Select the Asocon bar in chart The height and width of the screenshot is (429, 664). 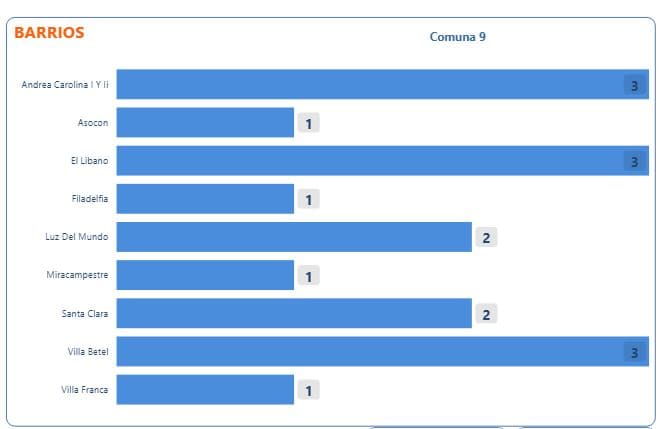pos(205,123)
